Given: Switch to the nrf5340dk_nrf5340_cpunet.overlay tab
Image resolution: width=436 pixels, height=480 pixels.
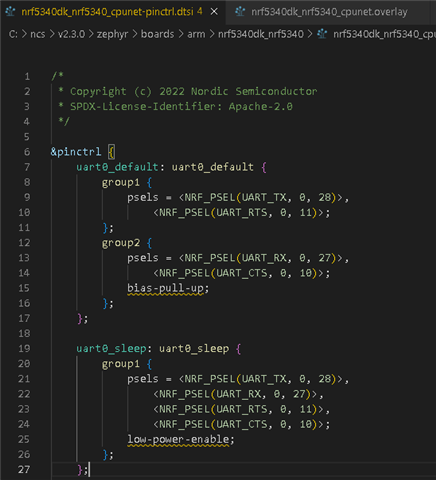Looking at the screenshot, I should point(329,12).
